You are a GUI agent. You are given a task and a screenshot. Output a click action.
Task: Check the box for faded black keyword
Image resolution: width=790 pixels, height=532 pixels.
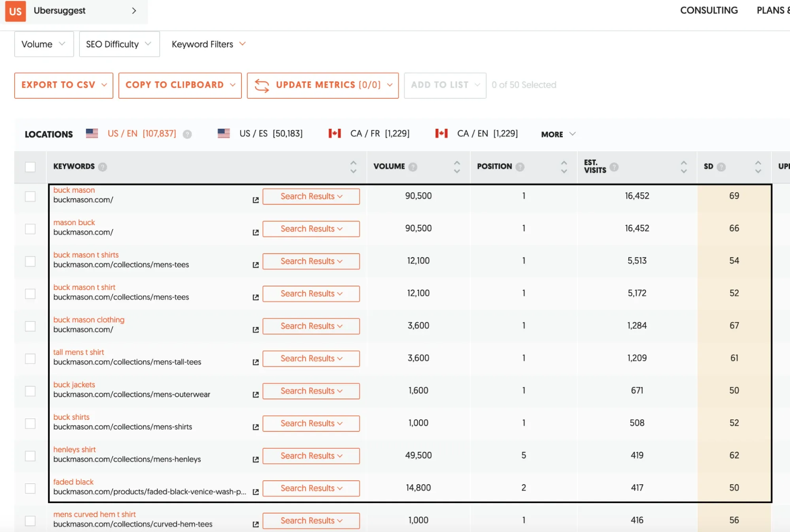pos(30,488)
